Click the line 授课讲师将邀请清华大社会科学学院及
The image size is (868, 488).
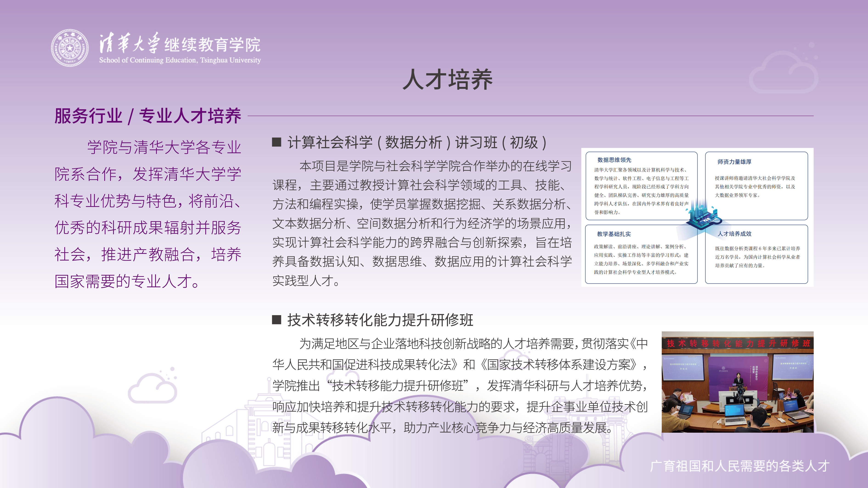click(x=755, y=178)
